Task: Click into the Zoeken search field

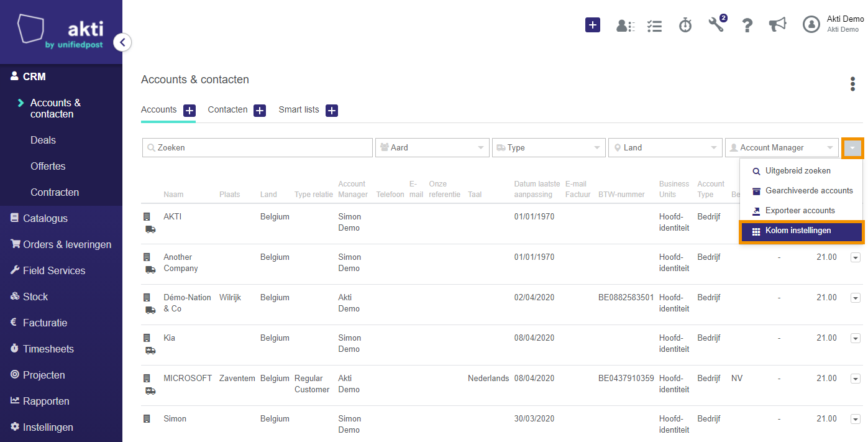Action: (257, 147)
